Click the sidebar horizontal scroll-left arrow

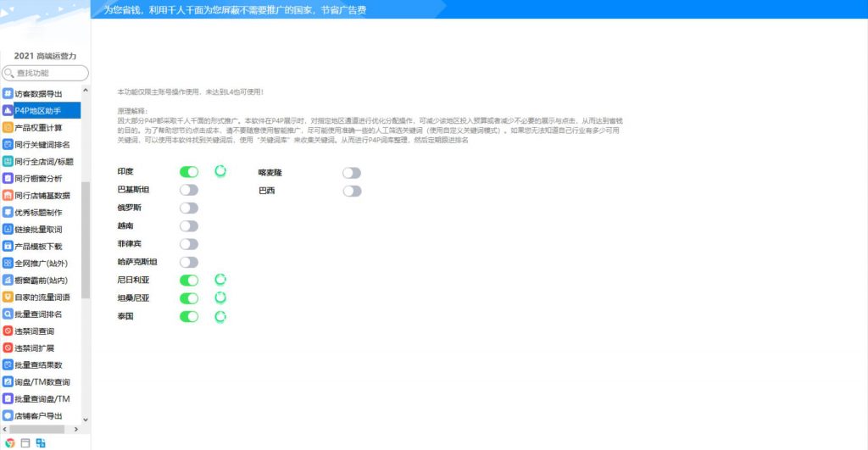(x=4, y=429)
